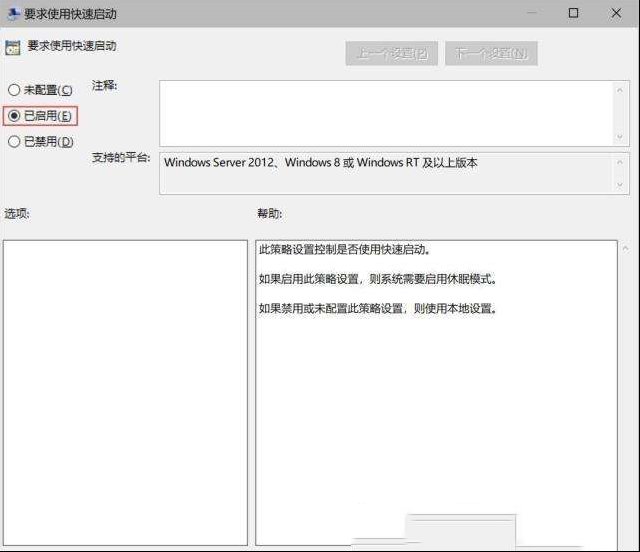Screen dimensions: 640x552
Task: Click the 帮助: label
Action: pos(269,213)
